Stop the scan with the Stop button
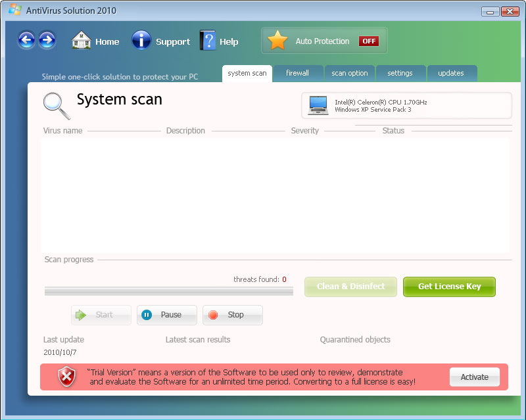The width and height of the screenshot is (526, 420). tap(233, 315)
